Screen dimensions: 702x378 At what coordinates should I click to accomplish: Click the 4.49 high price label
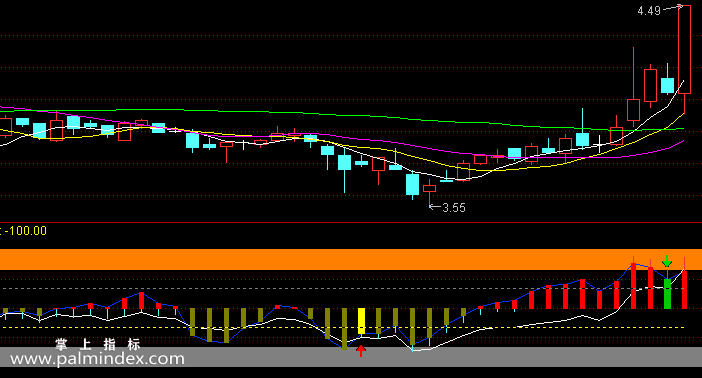tap(649, 11)
